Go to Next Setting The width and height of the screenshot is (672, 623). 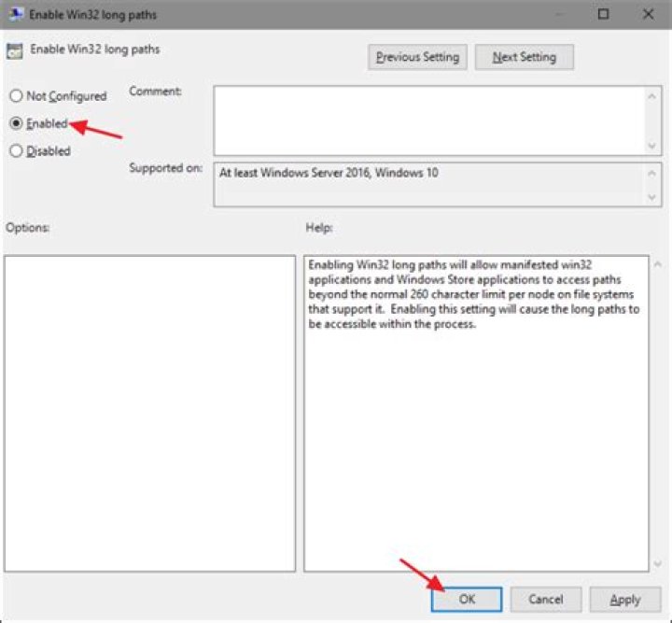[525, 57]
